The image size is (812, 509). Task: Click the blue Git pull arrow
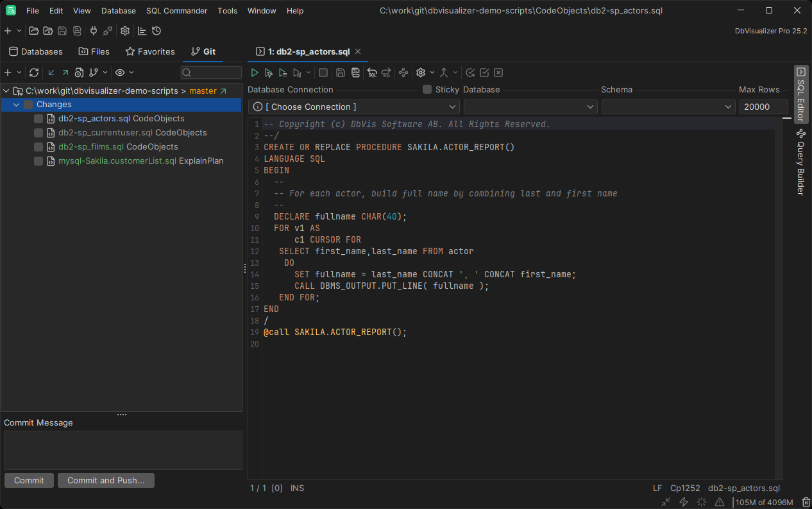point(51,73)
